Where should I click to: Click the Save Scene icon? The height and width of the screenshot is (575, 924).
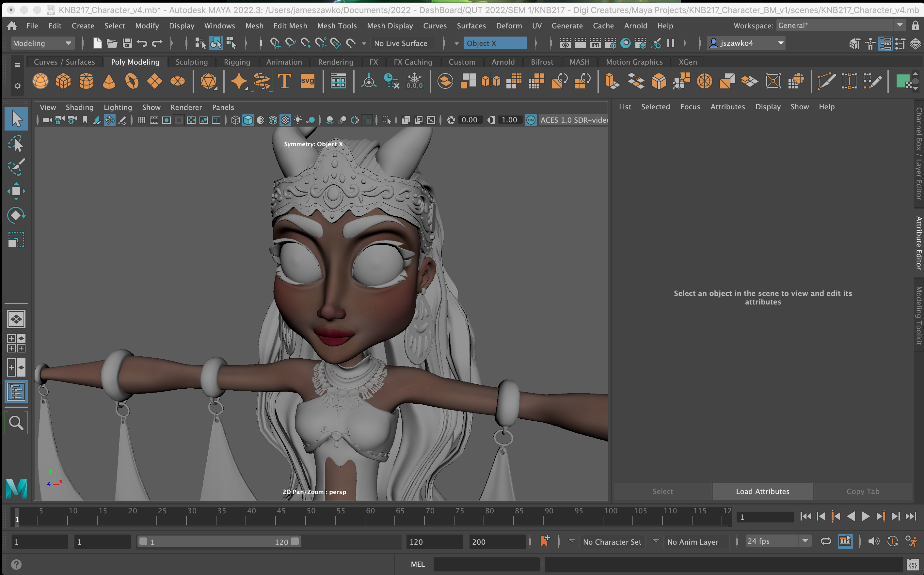click(127, 43)
